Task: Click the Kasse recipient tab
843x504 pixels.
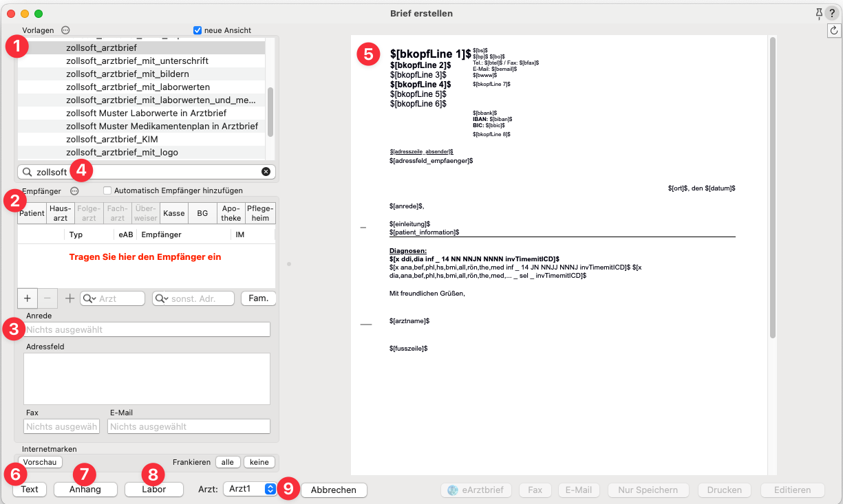Action: pos(174,213)
